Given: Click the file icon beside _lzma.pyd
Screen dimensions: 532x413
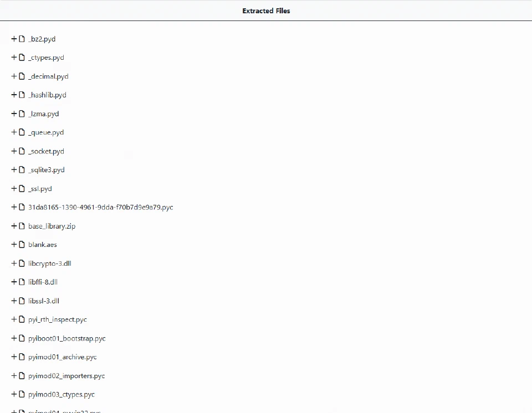Looking at the screenshot, I should [x=22, y=113].
